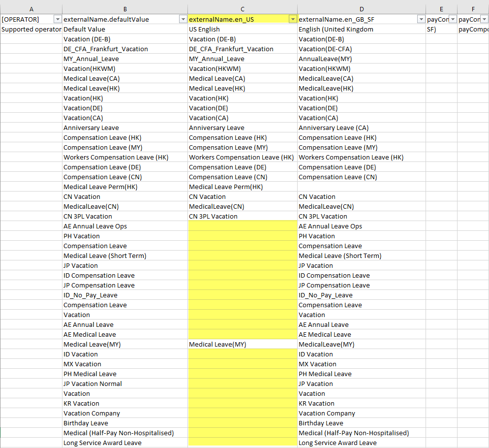Screen dimensions: 489x448
Task: Select the 'Anniversary Leave (CA)' cell
Action: pos(362,128)
